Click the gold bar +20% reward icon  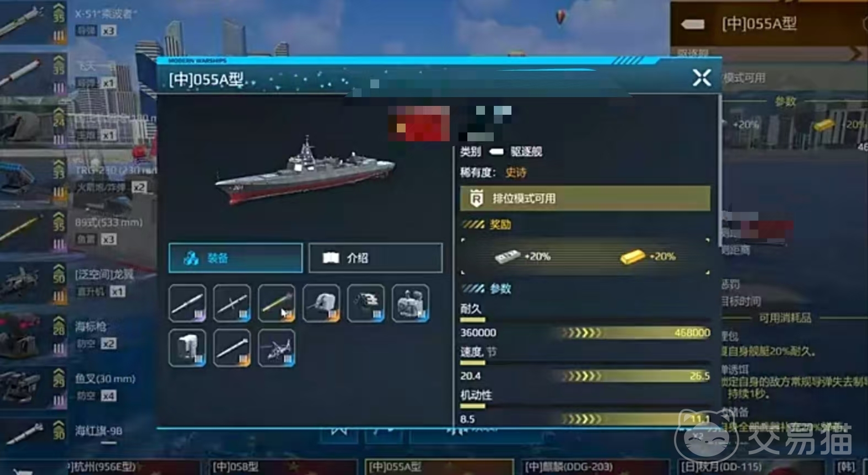[633, 257]
